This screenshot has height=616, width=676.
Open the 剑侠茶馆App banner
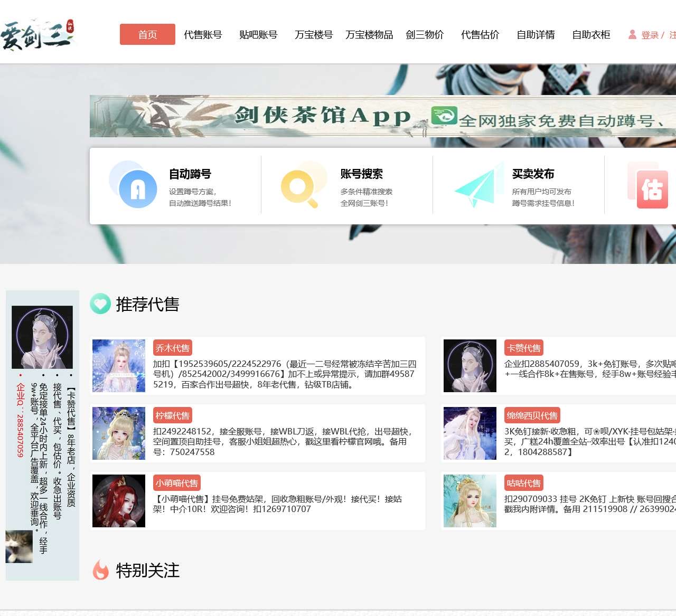(383, 116)
